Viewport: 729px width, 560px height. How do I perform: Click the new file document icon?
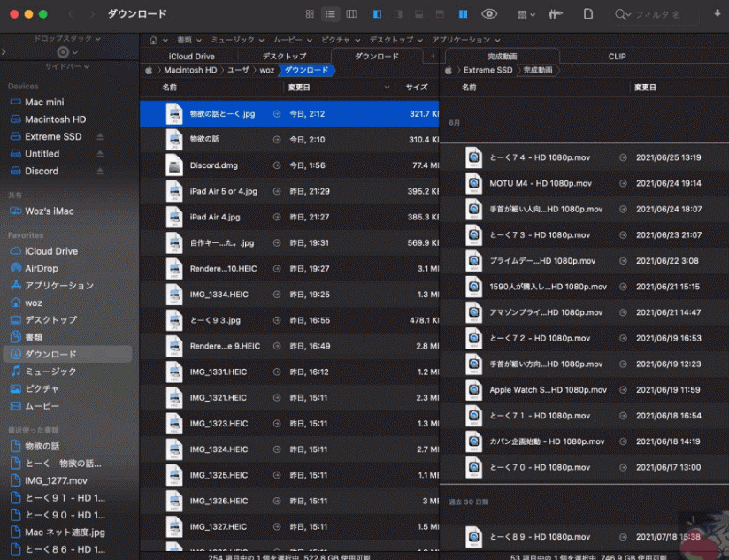pyautogui.click(x=588, y=14)
